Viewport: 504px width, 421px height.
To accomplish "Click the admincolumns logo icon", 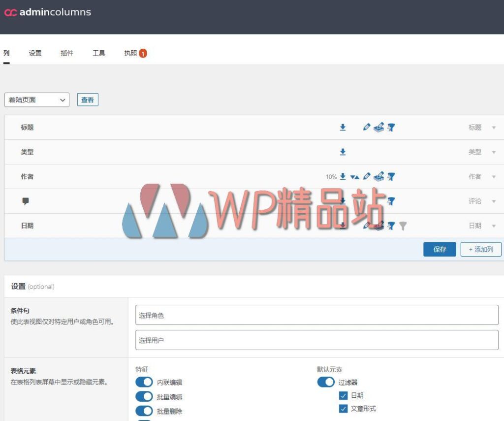I will coord(9,12).
